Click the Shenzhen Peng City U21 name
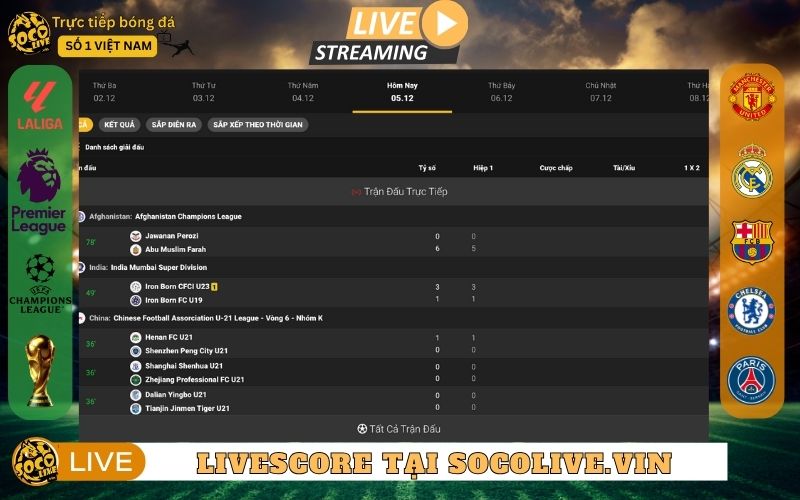Viewport: 800px width, 500px height. [186, 351]
